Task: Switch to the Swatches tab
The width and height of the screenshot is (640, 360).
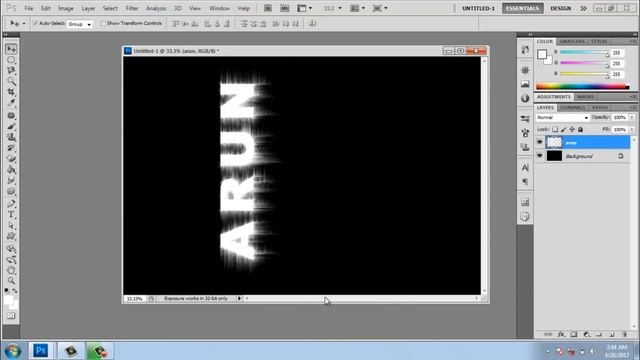Action: tap(572, 42)
